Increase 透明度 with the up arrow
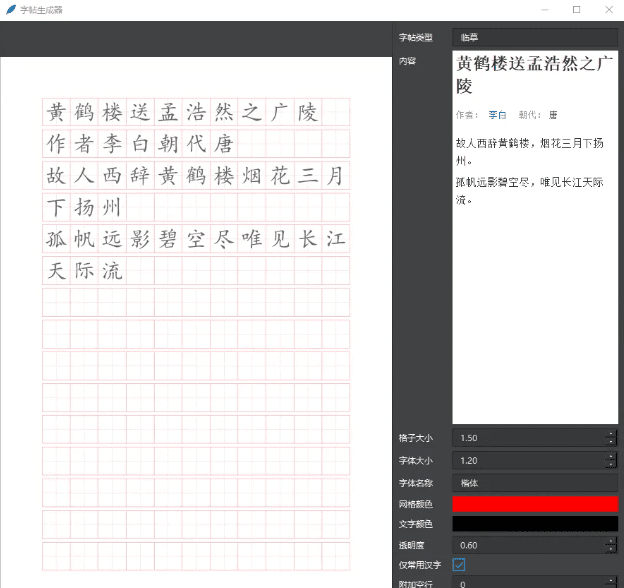The image size is (624, 588). pyautogui.click(x=611, y=540)
